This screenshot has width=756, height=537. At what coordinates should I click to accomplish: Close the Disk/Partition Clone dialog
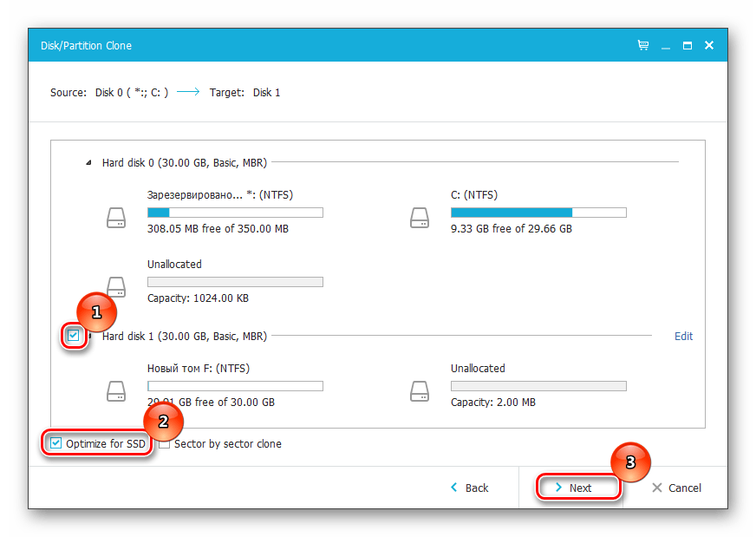pos(708,45)
